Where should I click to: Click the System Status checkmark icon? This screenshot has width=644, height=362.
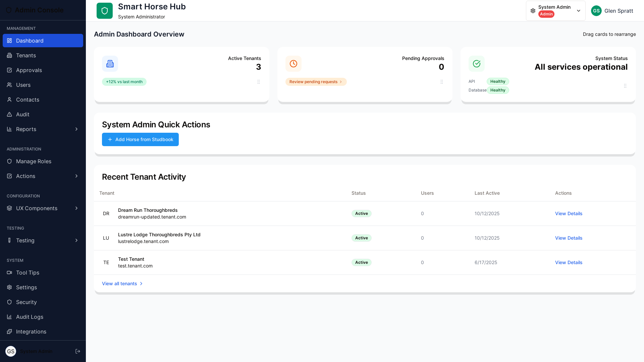pos(477,64)
